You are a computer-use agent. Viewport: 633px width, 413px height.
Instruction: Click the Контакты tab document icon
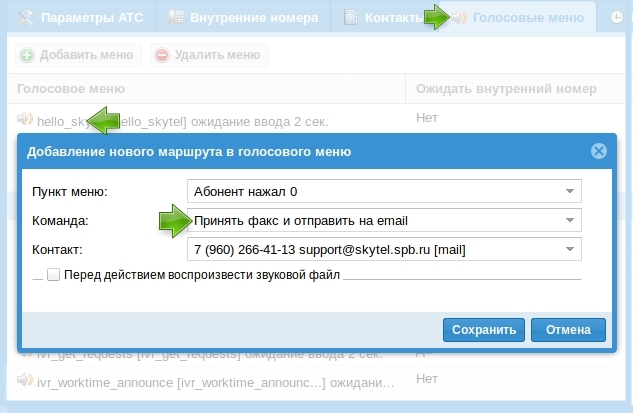click(351, 18)
